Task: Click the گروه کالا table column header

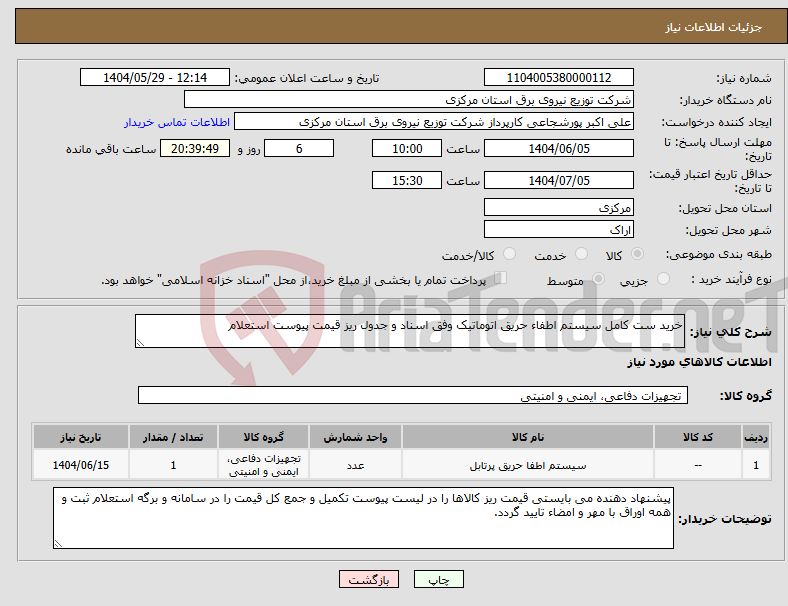Action: click(263, 437)
